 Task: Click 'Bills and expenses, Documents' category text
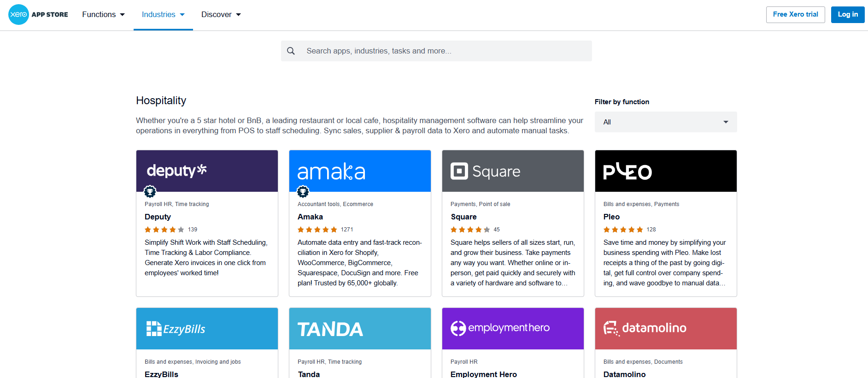point(643,362)
